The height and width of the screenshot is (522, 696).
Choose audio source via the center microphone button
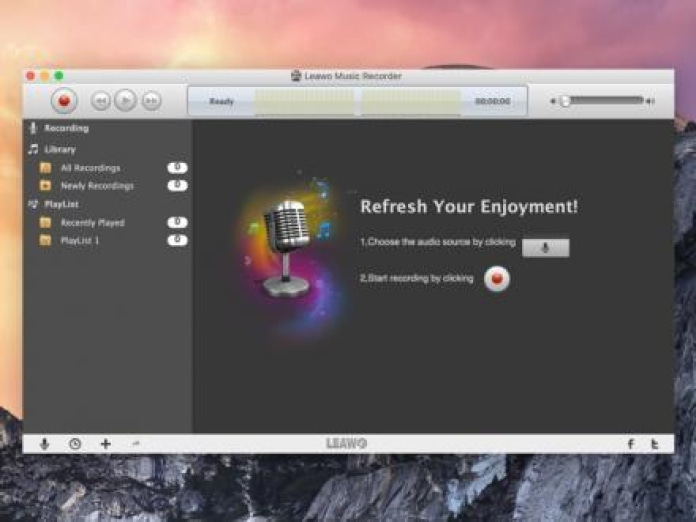coord(546,248)
